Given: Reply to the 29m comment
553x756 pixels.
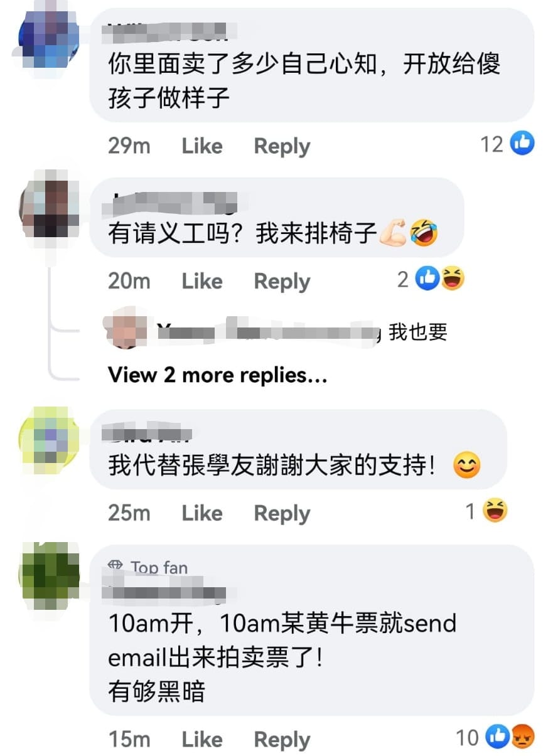Looking at the screenshot, I should pos(282,146).
